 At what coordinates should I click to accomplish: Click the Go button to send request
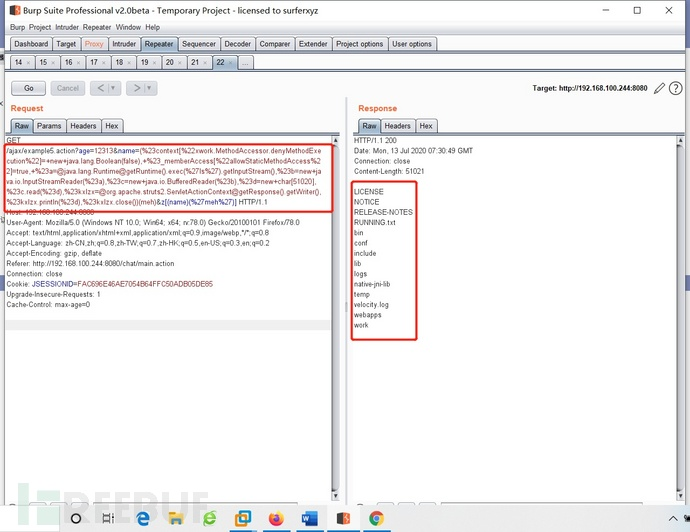[29, 88]
